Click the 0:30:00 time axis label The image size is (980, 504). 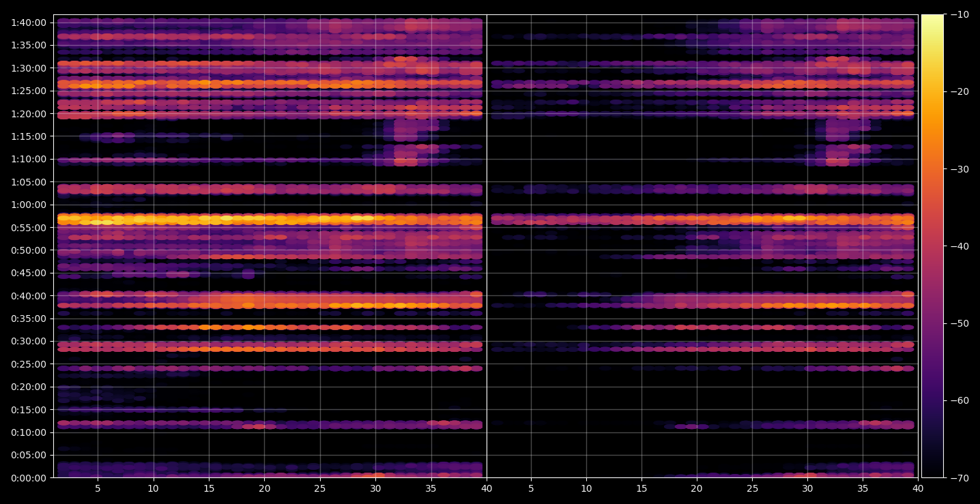(x=29, y=341)
